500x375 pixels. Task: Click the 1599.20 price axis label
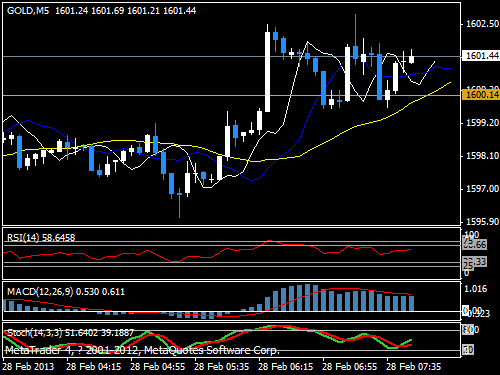[482, 123]
